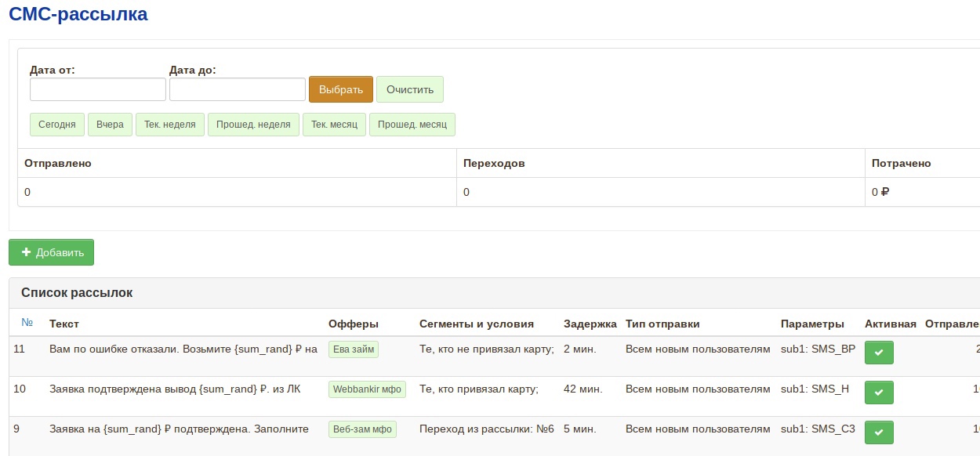
Task: Apply the Тек. неделя filter
Action: click(x=170, y=125)
